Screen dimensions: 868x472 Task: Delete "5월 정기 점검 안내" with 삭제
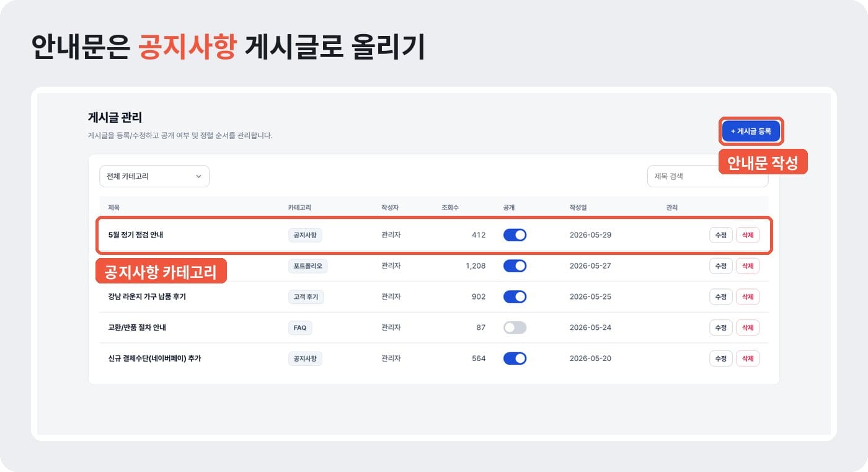pos(748,235)
